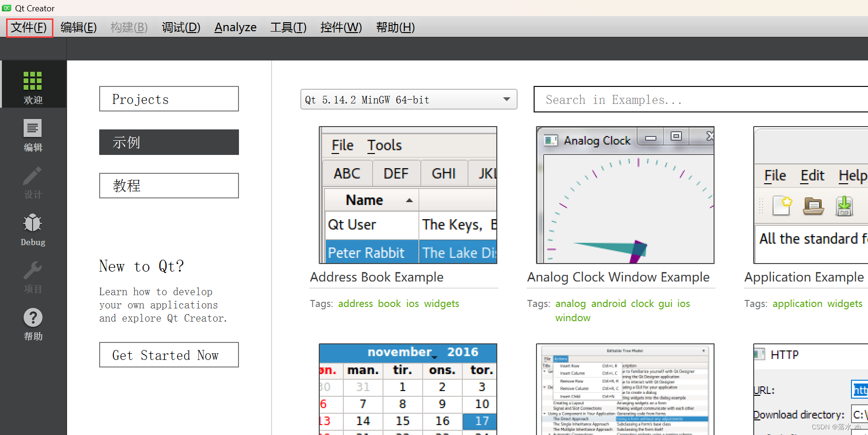Filter by the 'window' tag

pyautogui.click(x=573, y=317)
